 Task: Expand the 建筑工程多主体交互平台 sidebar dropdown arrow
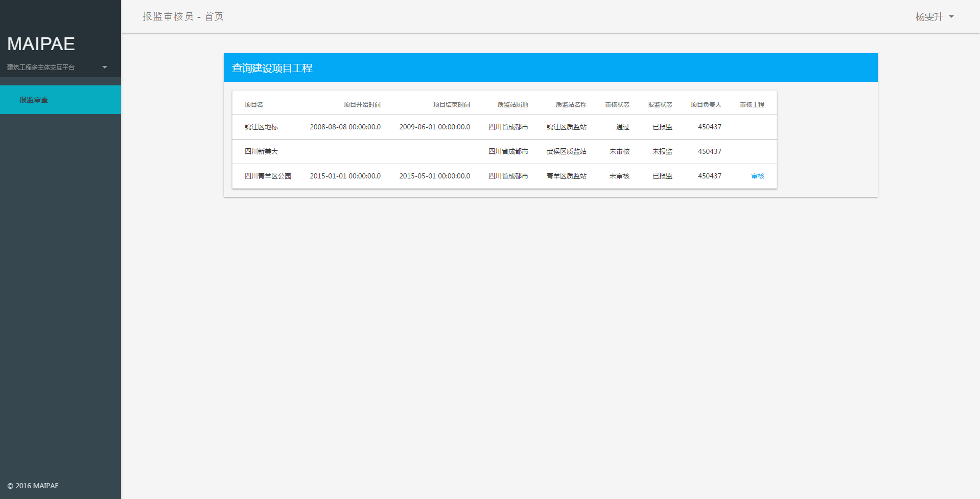pyautogui.click(x=105, y=67)
